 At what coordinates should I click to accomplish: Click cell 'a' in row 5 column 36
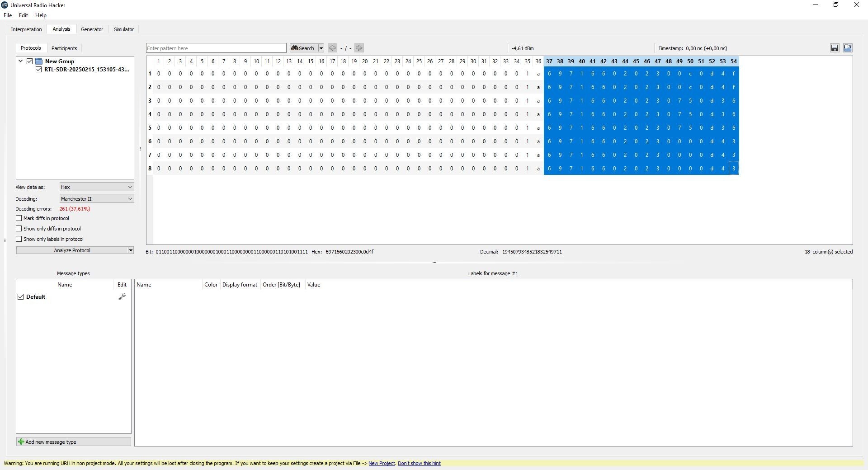[x=538, y=128]
